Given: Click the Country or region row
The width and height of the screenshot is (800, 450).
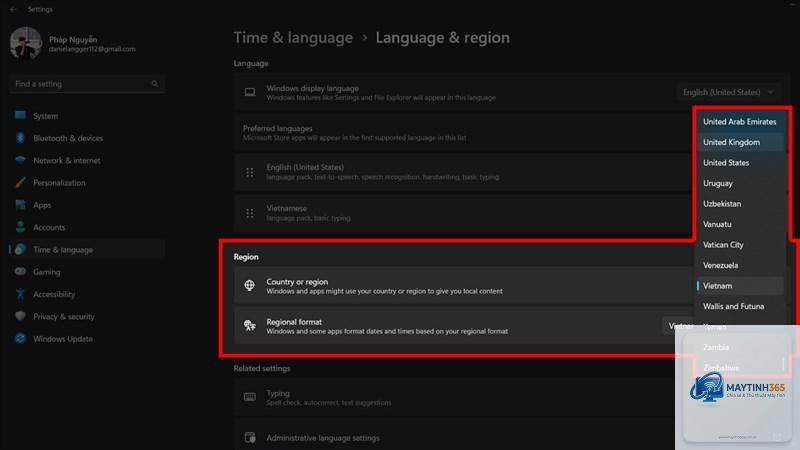Looking at the screenshot, I should [x=463, y=286].
